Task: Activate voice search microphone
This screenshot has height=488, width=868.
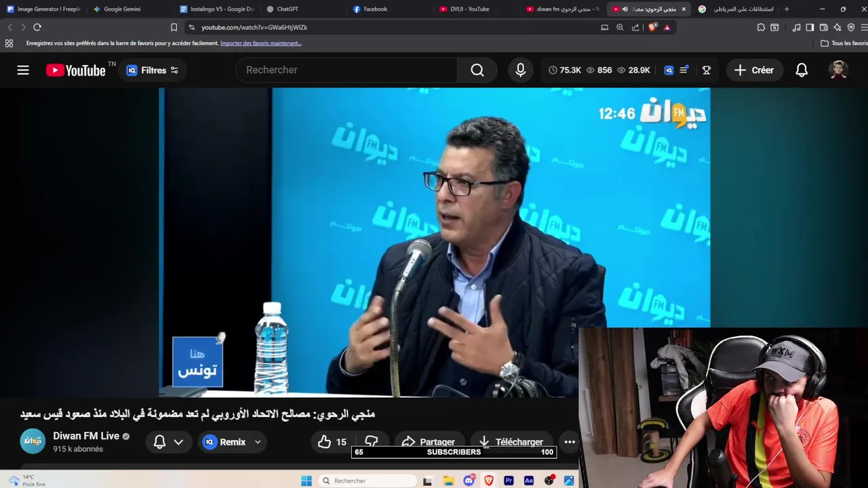Action: tap(520, 70)
